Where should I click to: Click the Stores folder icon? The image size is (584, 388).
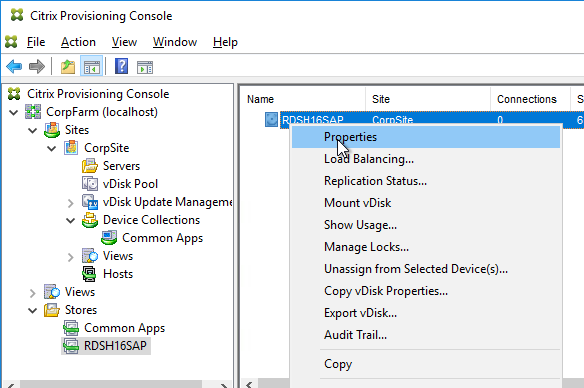pos(52,310)
